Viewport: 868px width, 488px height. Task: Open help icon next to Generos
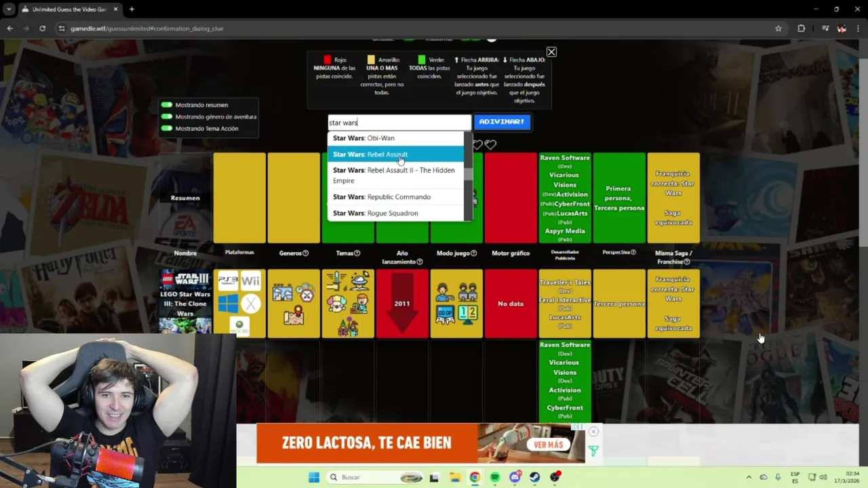point(305,253)
